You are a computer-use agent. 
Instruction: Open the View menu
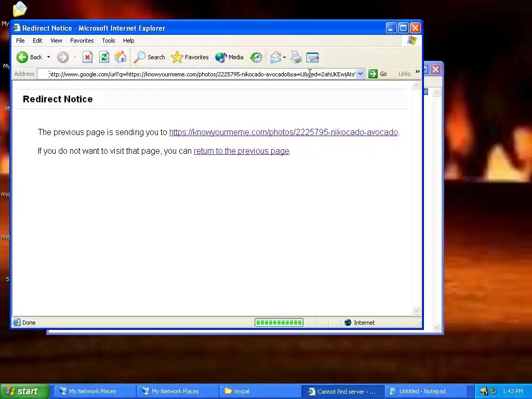56,41
